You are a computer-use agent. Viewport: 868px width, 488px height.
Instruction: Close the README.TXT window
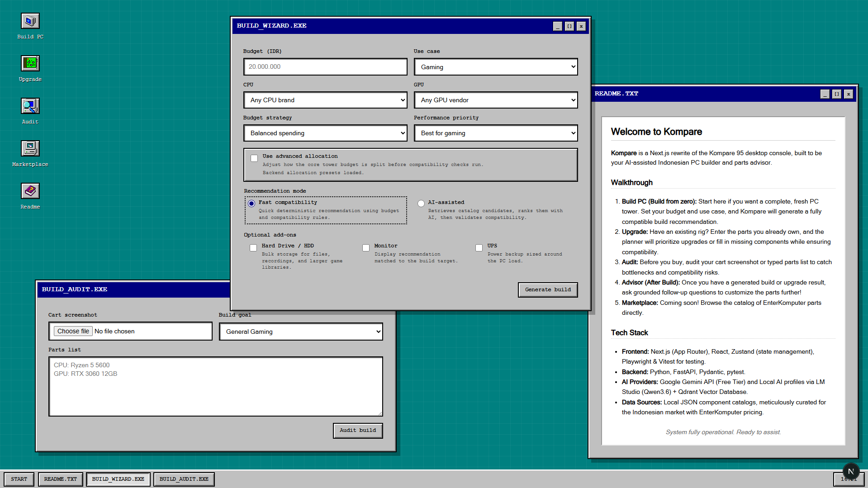click(849, 94)
